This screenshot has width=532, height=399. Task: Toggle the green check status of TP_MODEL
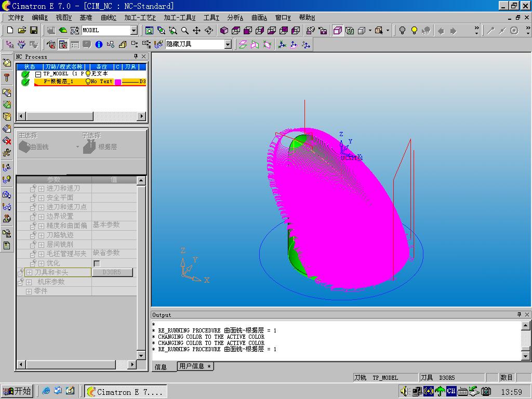click(25, 74)
